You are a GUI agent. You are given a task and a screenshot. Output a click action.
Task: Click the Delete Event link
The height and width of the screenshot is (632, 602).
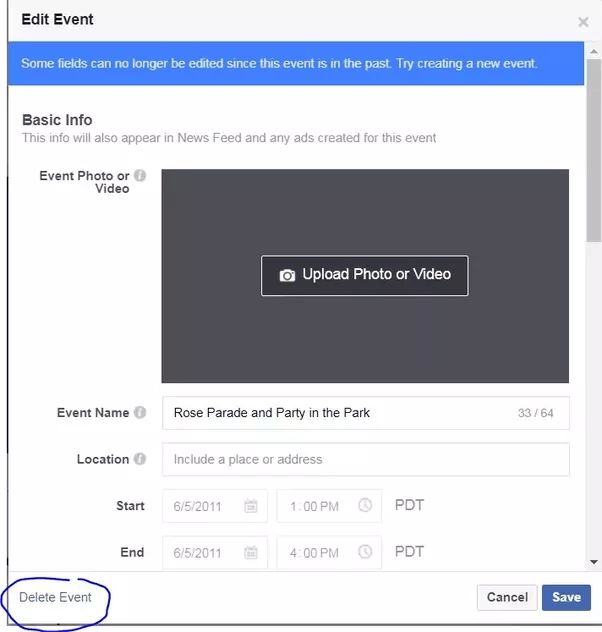[x=55, y=597]
